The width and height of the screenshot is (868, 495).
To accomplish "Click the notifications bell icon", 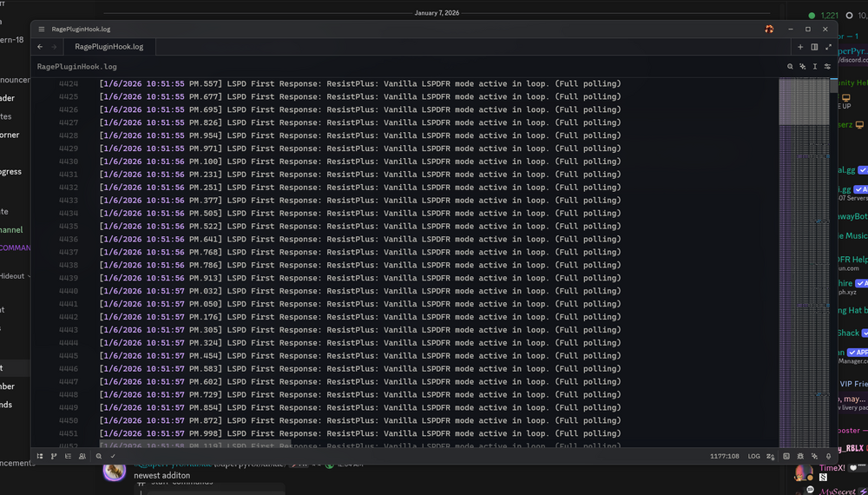I will [829, 456].
